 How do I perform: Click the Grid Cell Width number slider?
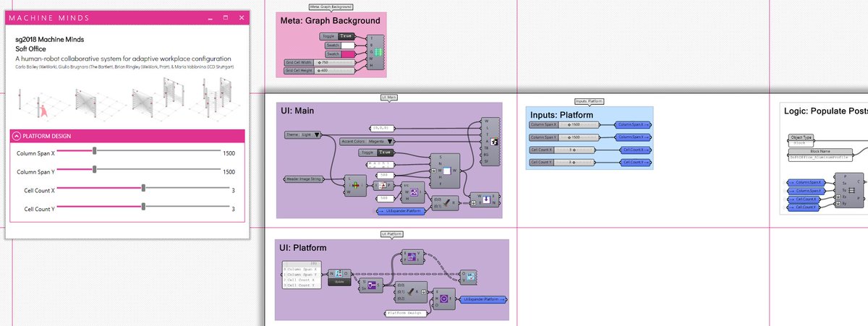pyautogui.click(x=320, y=63)
